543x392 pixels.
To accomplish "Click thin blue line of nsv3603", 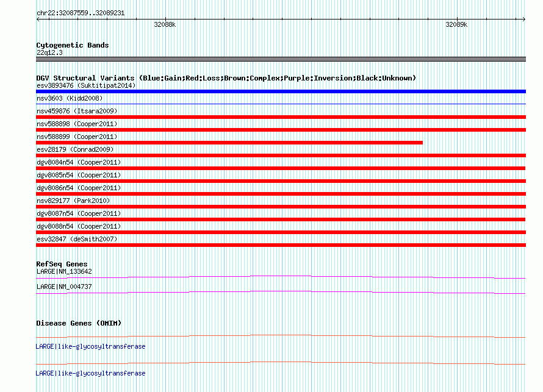I will coord(281,104).
